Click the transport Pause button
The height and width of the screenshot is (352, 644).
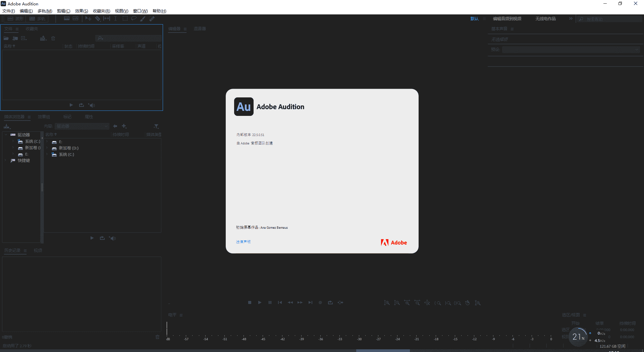270,303
